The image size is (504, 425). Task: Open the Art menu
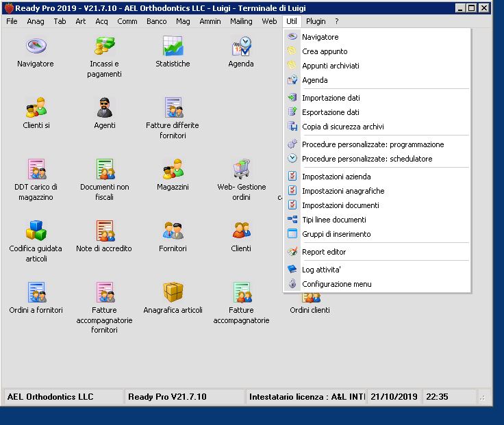tap(81, 21)
